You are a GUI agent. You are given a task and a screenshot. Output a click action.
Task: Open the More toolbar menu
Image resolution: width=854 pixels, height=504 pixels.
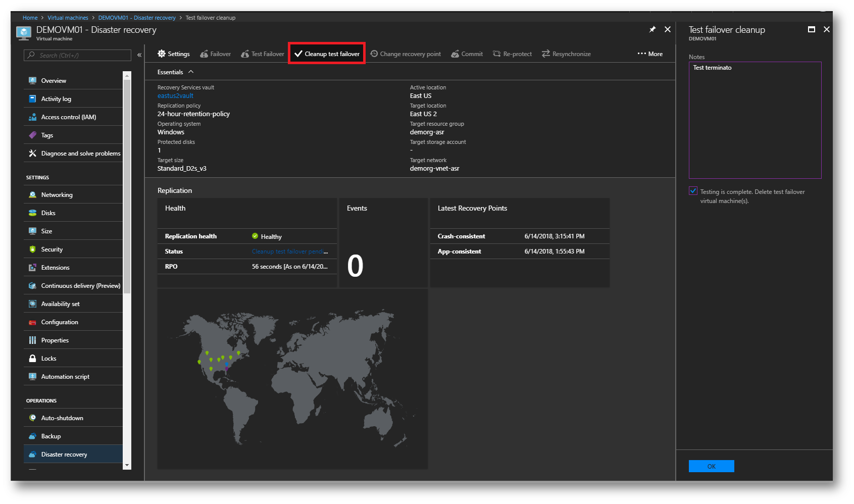pos(650,54)
